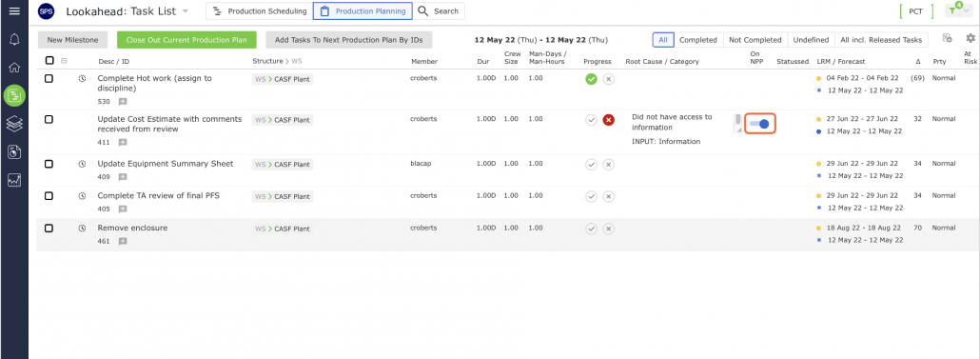The image size is (980, 359).
Task: Click the LRM / Forecast column header
Action: 841,61
